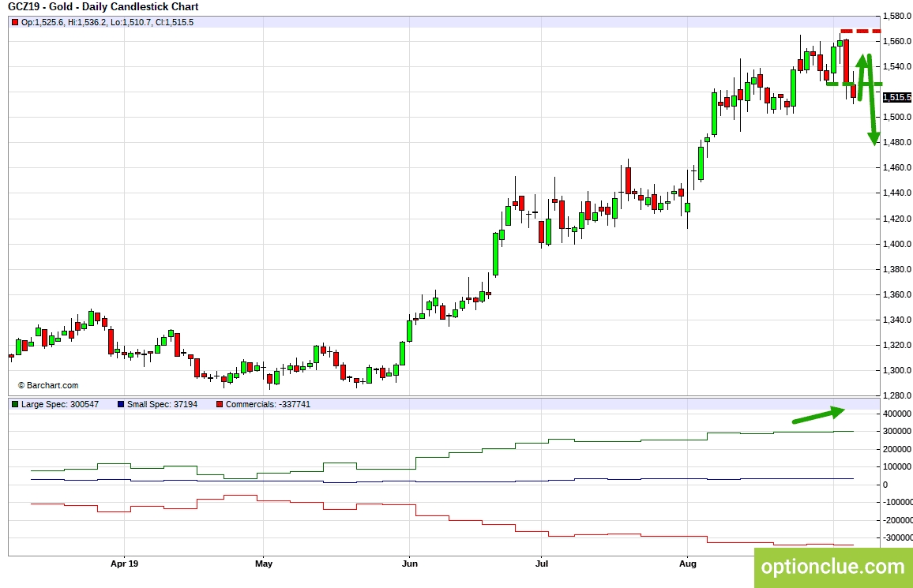Click the green Large Spec legend square
Viewport: 913px width, 588px height.
pyautogui.click(x=15, y=404)
